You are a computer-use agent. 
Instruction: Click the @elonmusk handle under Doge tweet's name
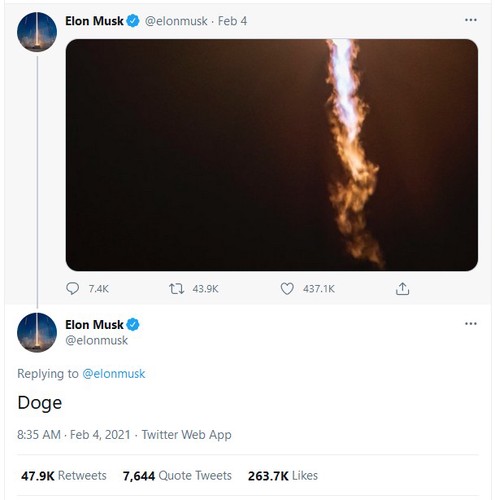click(97, 340)
